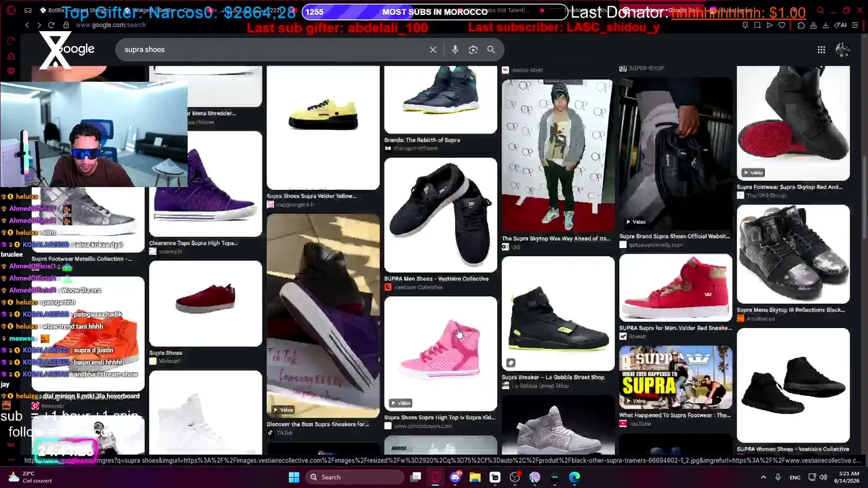Open the browser easy setup icon
Viewport: 868px width, 488px height.
856,25
